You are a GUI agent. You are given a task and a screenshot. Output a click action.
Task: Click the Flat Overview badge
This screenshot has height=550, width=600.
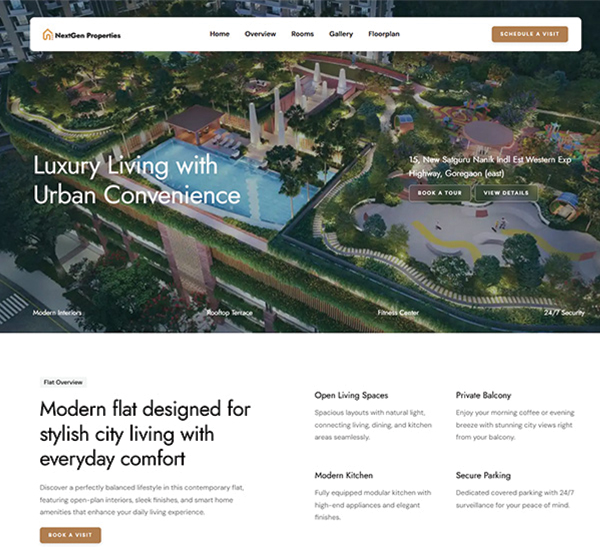coord(63,382)
